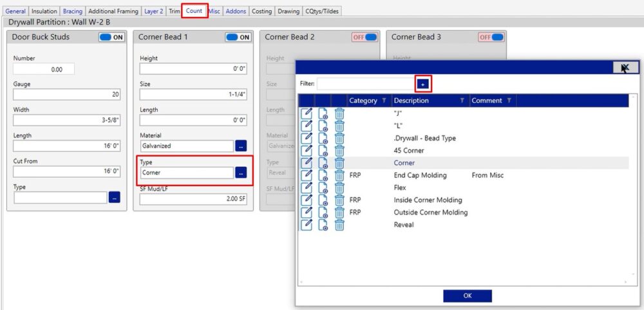Open Door Buck Studs Type picker

[114, 198]
